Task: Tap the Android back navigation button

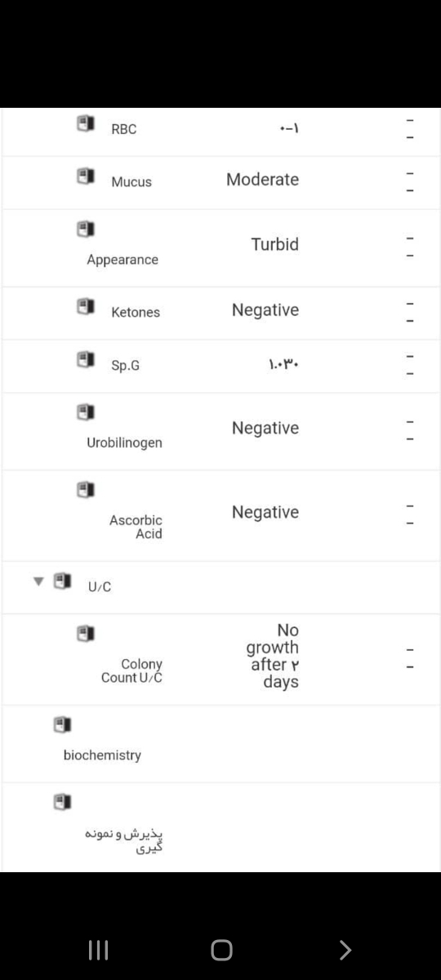Action: tap(345, 950)
